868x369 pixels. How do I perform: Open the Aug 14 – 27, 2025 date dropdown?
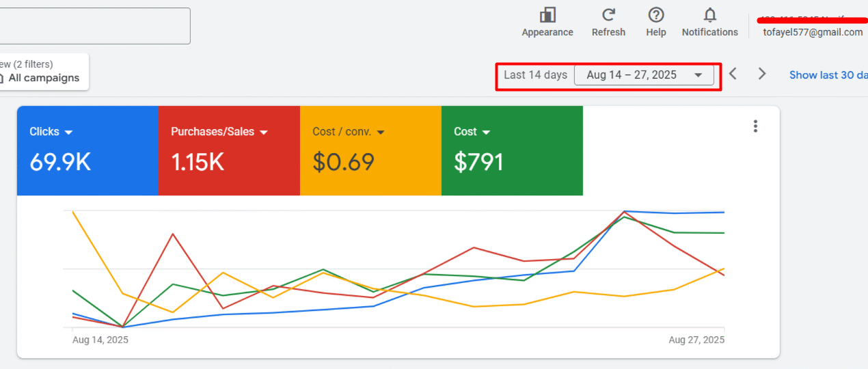click(644, 75)
